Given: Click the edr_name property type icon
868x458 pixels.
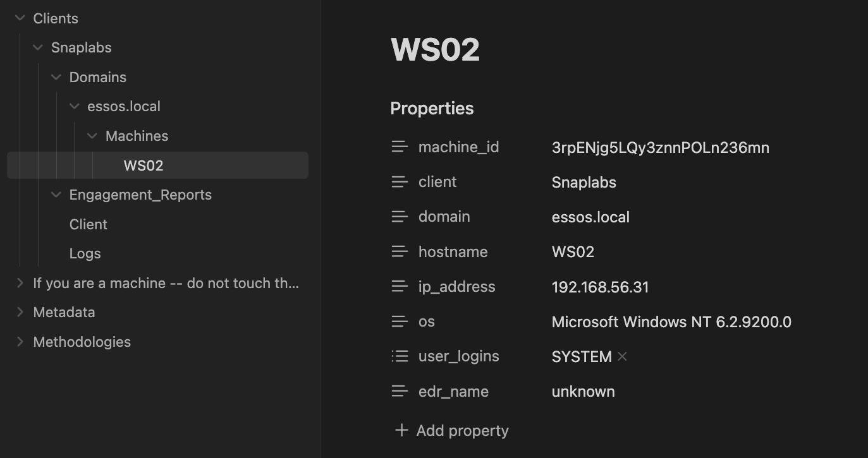Looking at the screenshot, I should tap(400, 392).
